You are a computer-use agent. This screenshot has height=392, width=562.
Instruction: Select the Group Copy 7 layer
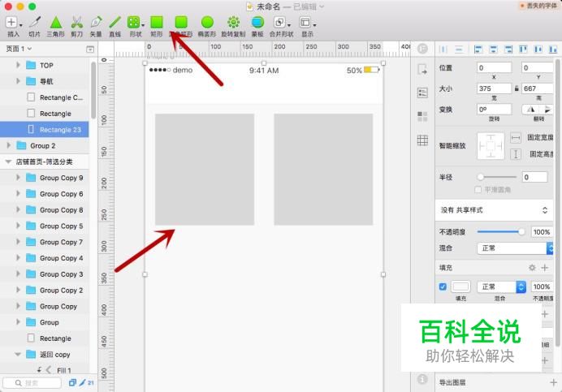point(45,242)
